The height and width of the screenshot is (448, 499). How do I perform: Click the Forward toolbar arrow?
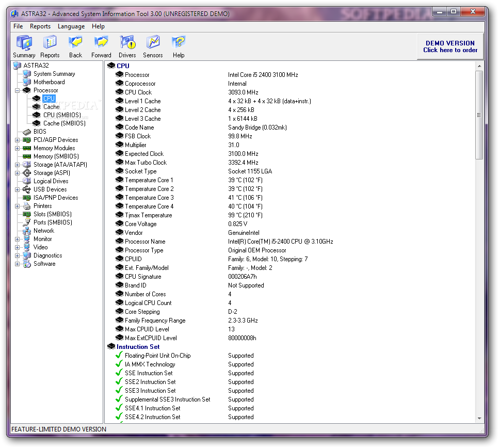pos(101,46)
